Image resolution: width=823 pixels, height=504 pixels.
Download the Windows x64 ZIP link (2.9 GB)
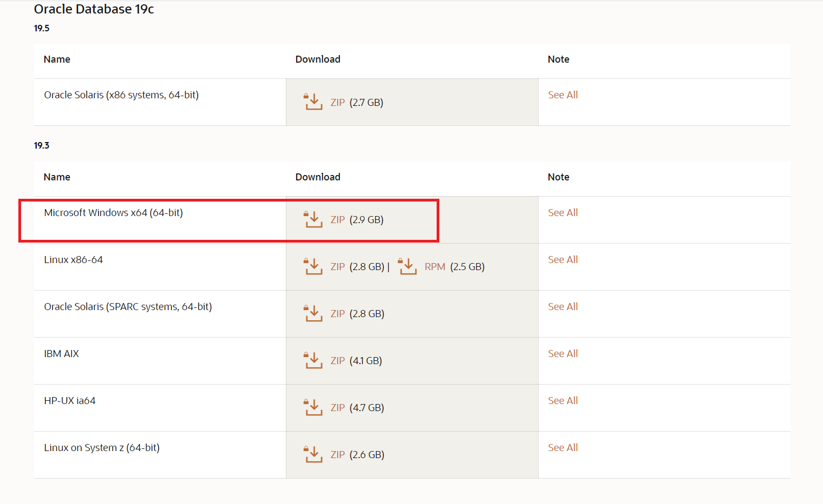pyautogui.click(x=338, y=220)
